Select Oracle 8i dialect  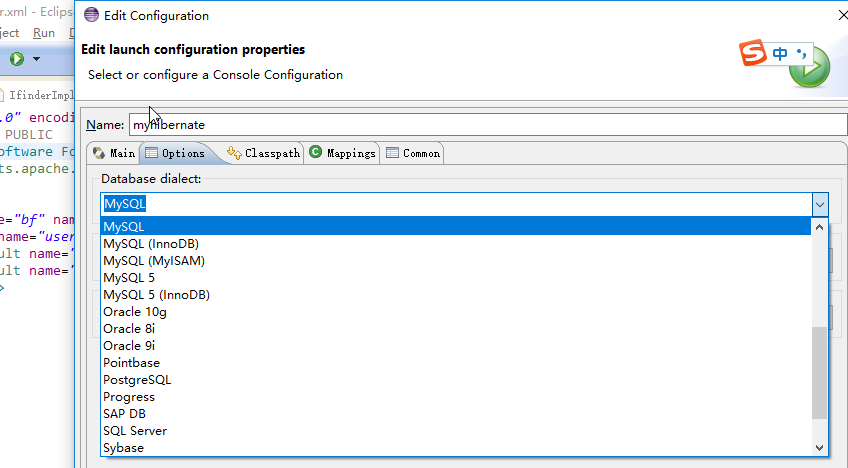456,329
